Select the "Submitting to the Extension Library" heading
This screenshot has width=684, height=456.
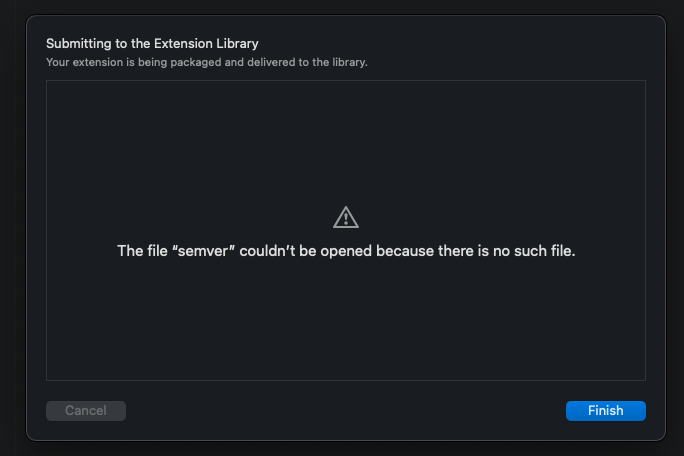[x=152, y=44]
